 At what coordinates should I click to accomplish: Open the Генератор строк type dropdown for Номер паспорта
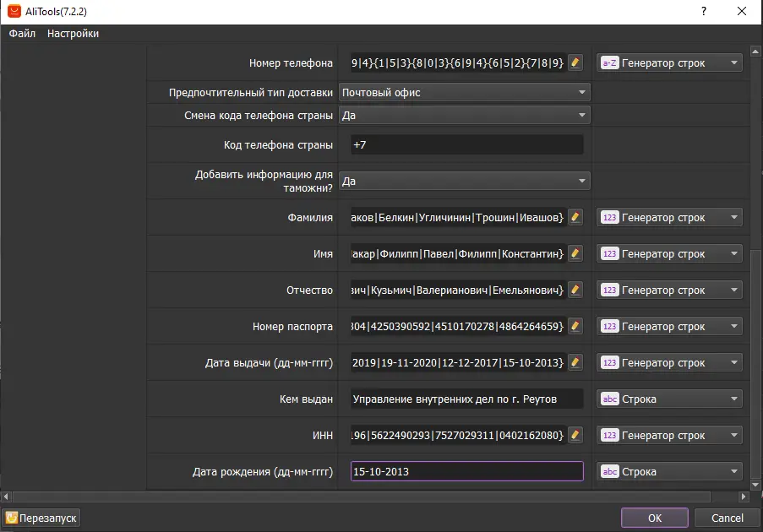tap(669, 326)
